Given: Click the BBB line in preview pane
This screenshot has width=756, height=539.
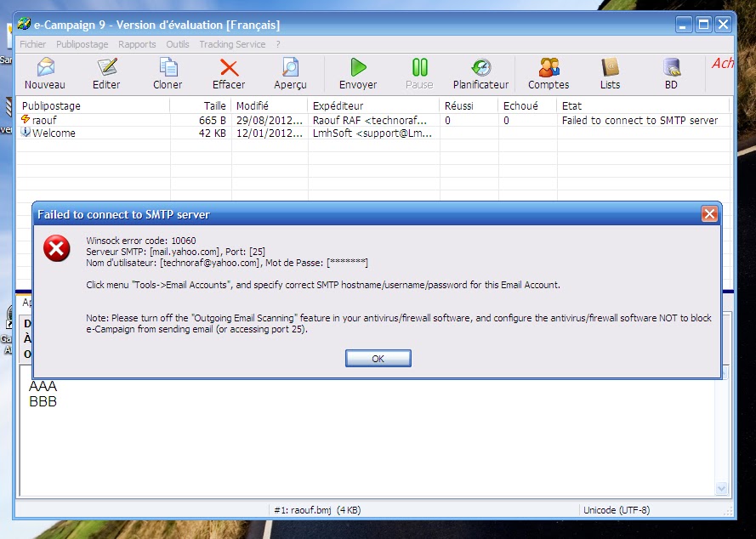Looking at the screenshot, I should pyautogui.click(x=43, y=401).
